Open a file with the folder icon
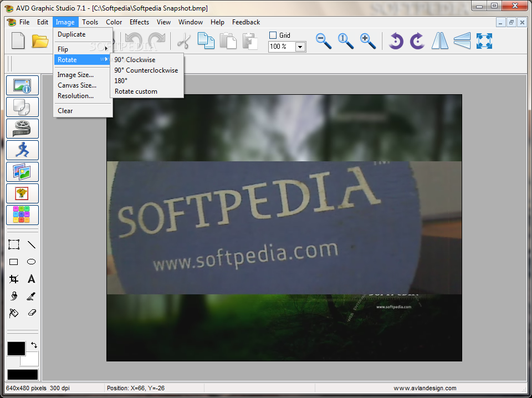 tap(40, 40)
